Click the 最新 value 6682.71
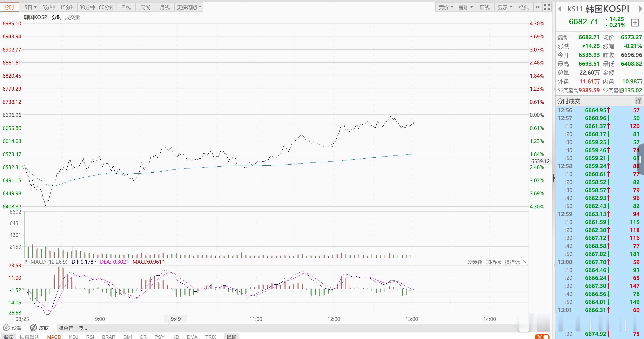This screenshot has height=339, width=644. click(589, 37)
